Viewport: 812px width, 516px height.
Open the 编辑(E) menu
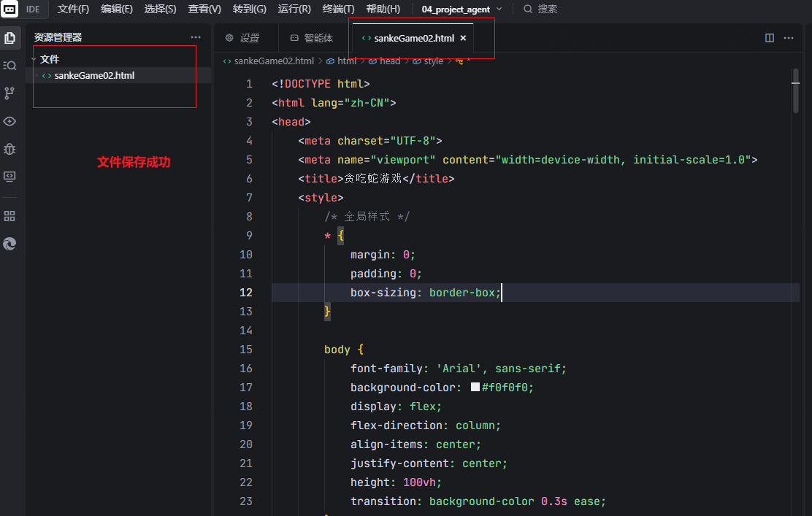point(117,9)
